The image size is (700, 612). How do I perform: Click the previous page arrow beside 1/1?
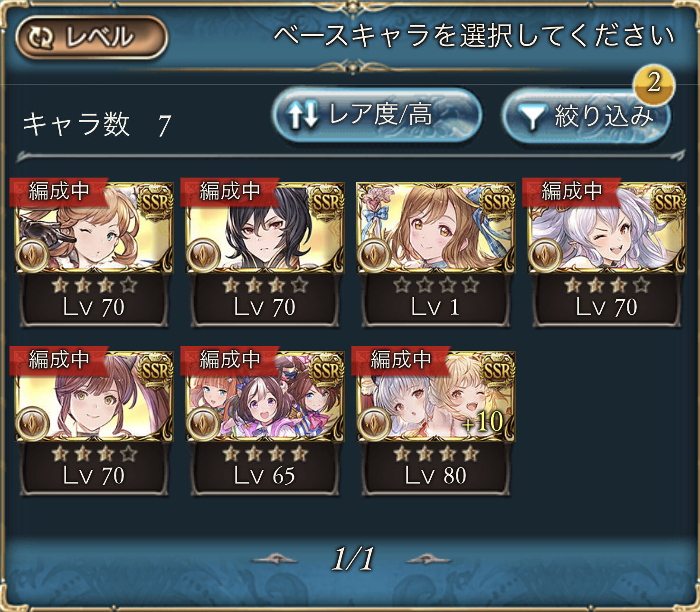(274, 559)
